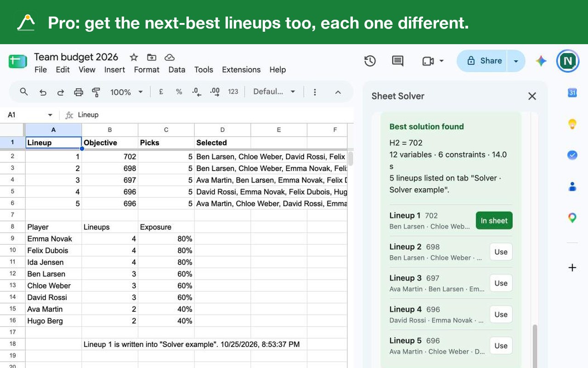Viewport: 588px width, 368px height.
Task: Open the toolbar more-options three dots
Action: (x=315, y=92)
